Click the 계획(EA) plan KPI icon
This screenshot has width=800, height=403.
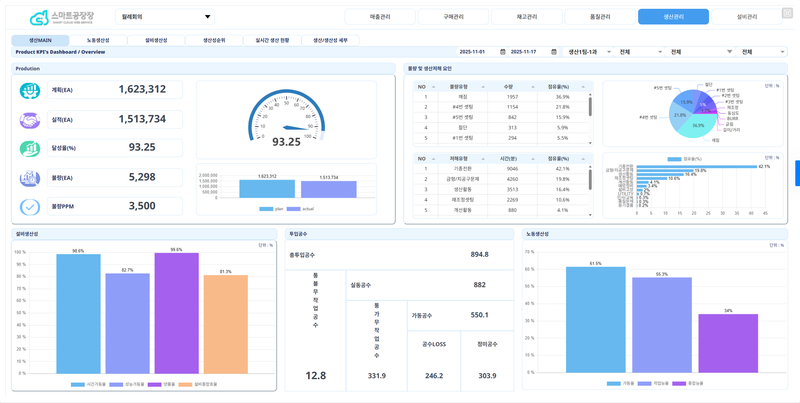(x=30, y=90)
